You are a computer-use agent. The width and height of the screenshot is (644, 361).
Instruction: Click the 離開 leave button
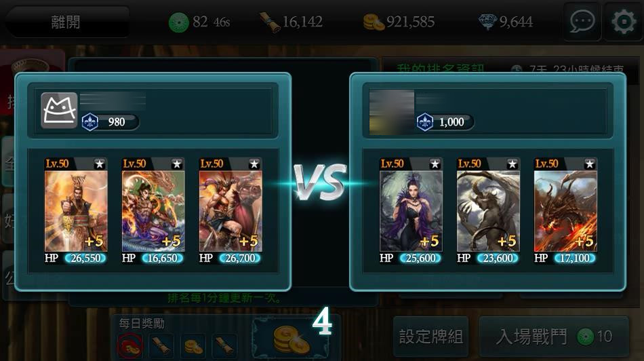(x=66, y=22)
